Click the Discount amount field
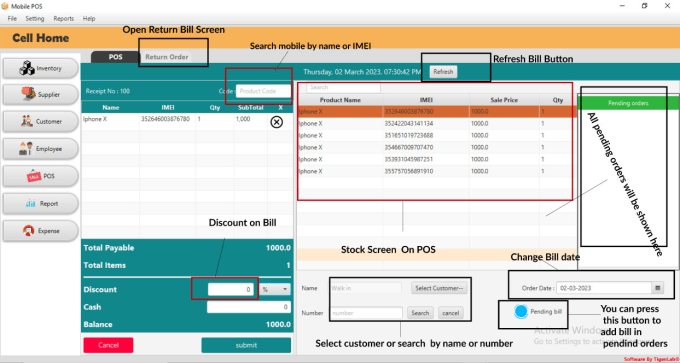680x363 pixels. 231,289
